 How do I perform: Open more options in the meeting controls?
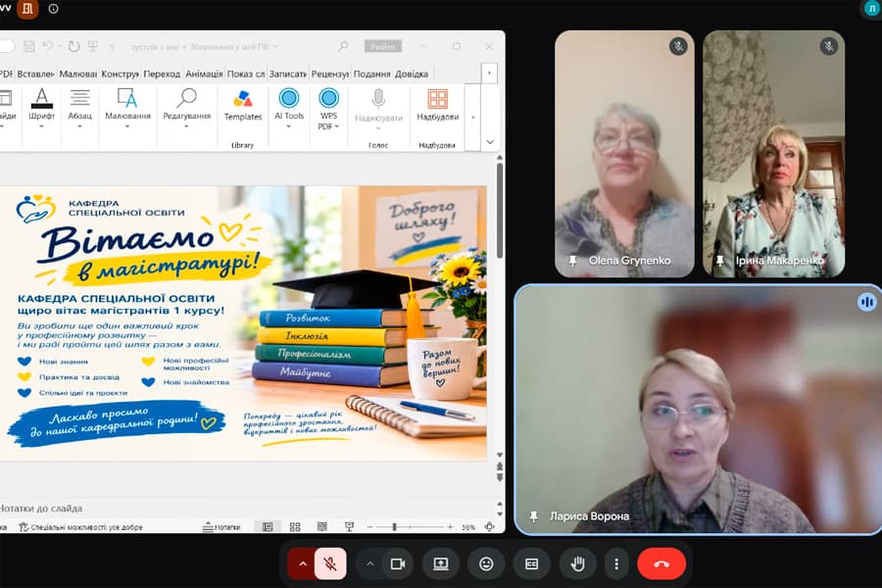pyautogui.click(x=616, y=563)
